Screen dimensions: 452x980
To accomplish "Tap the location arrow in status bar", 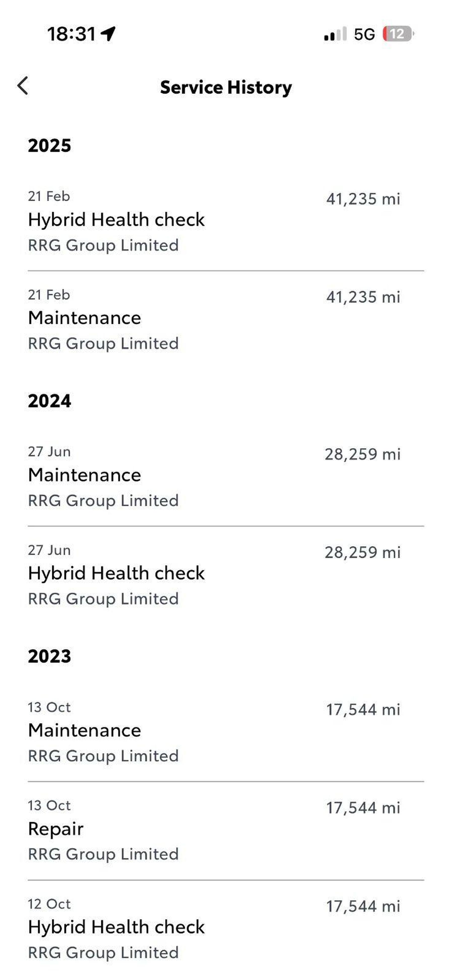I will [x=108, y=34].
